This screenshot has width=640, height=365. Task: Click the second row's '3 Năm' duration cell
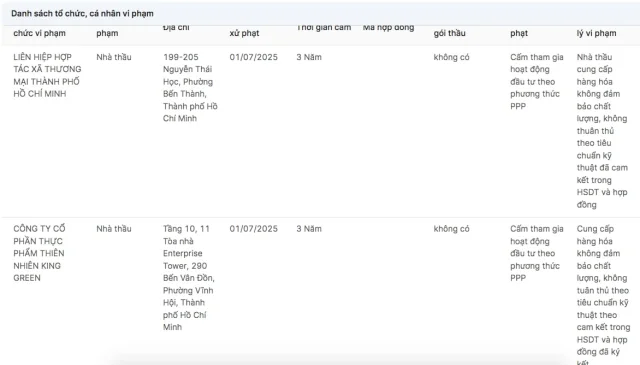pos(309,229)
